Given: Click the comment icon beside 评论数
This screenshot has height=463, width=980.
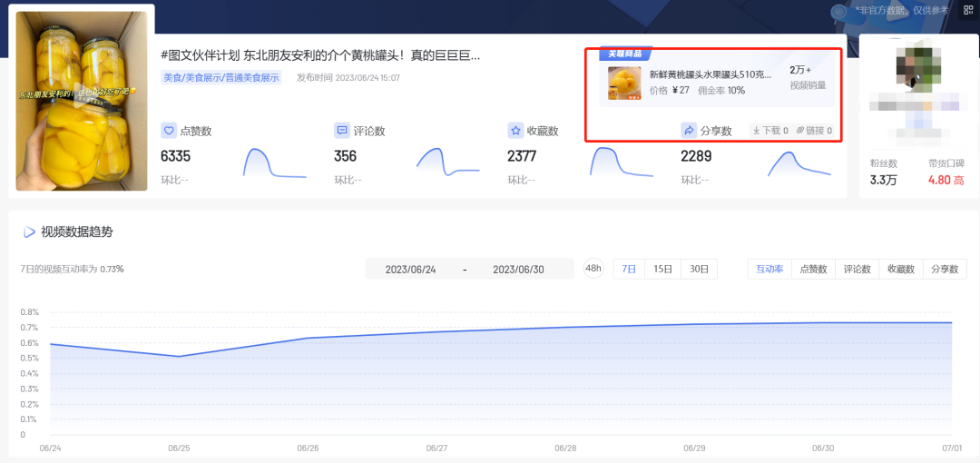Looking at the screenshot, I should (342, 131).
